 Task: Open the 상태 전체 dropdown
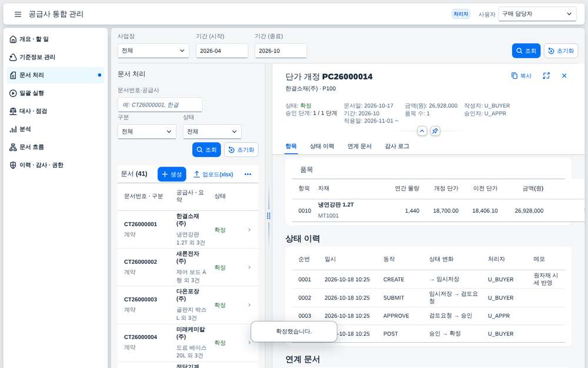tap(212, 132)
